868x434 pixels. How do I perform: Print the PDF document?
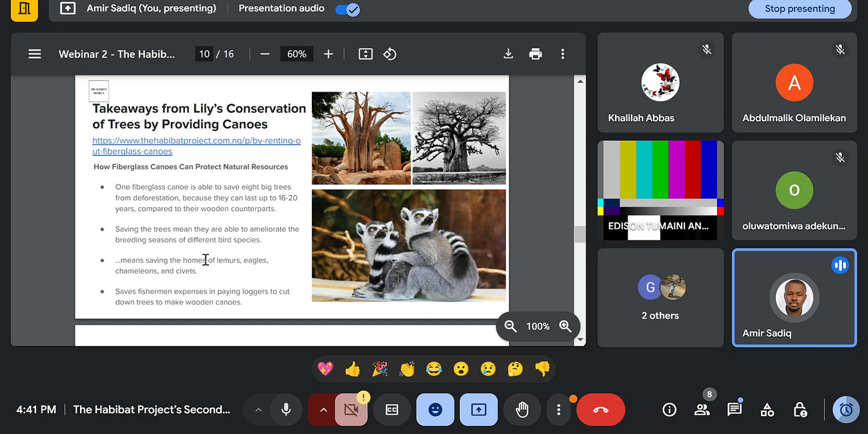tap(535, 54)
